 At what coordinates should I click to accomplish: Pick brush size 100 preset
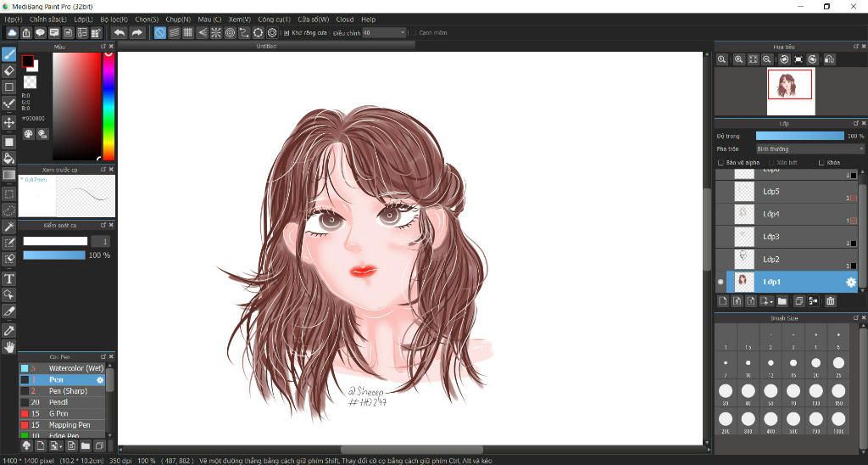(x=815, y=393)
